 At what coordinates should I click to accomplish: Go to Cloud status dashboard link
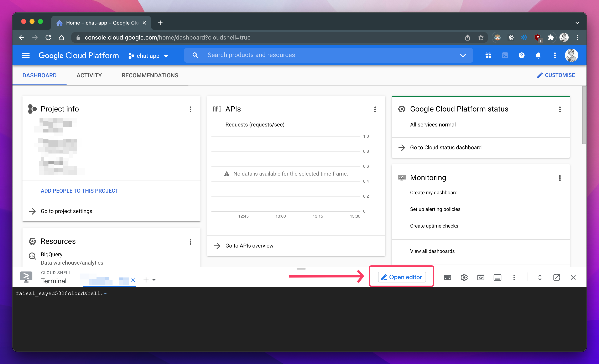[446, 148]
